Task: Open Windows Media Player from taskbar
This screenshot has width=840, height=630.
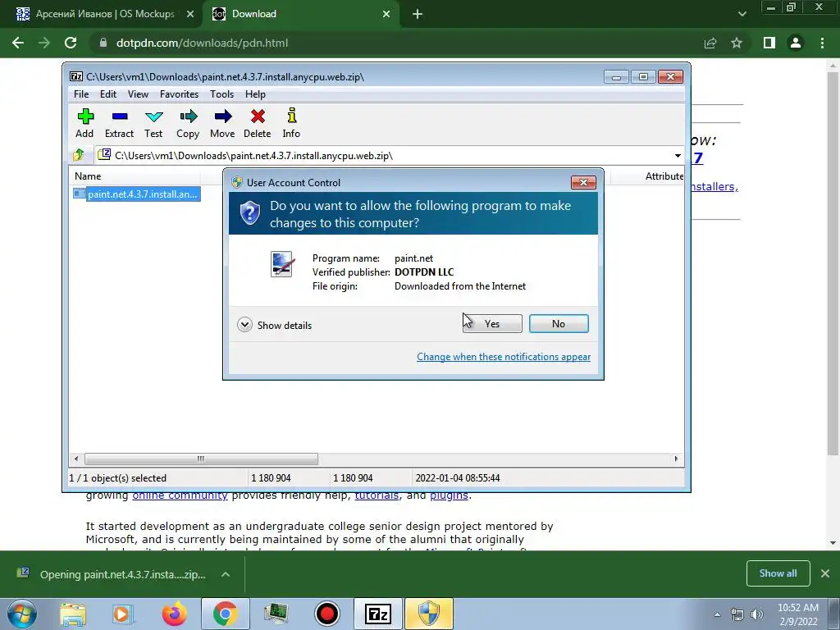Action: [x=121, y=614]
